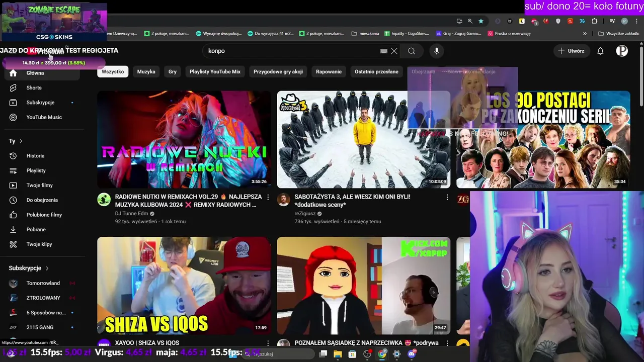
Task: Open the Główna home page
Action: pyautogui.click(x=42, y=73)
